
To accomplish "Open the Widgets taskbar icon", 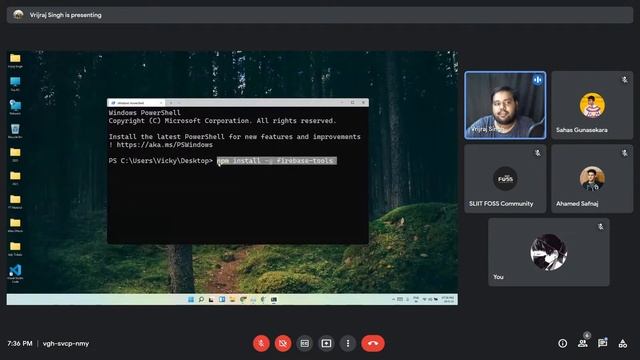I will 222,300.
